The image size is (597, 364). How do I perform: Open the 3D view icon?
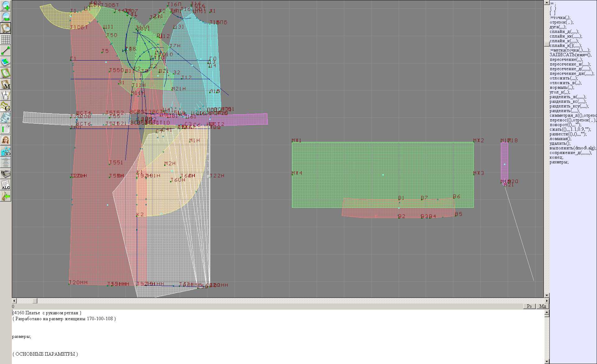point(6,151)
